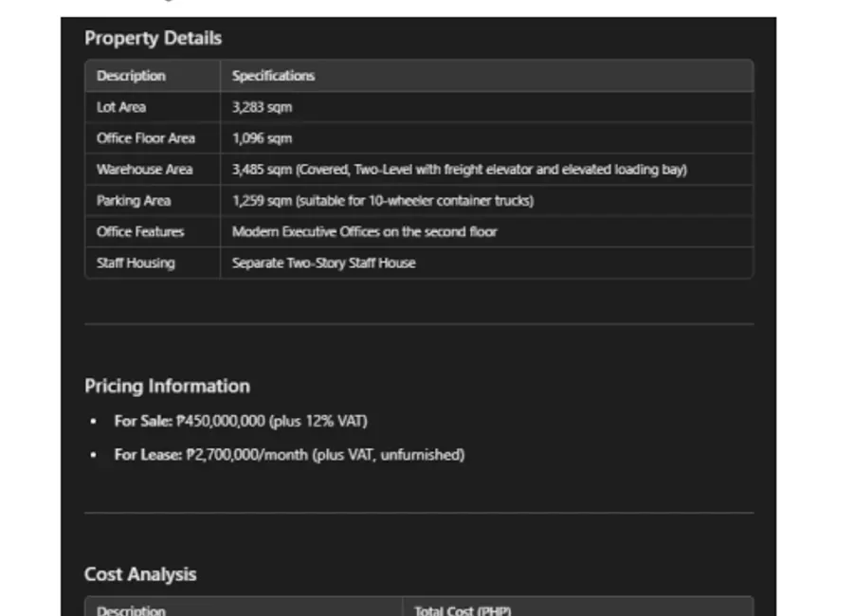The image size is (853, 616).
Task: Click the Lot Area row label
Action: (121, 107)
